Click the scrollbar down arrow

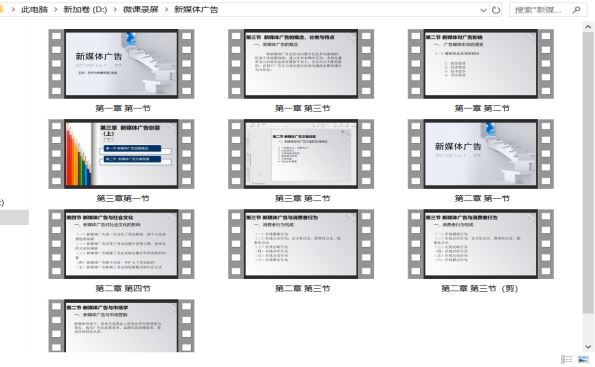pos(588,346)
